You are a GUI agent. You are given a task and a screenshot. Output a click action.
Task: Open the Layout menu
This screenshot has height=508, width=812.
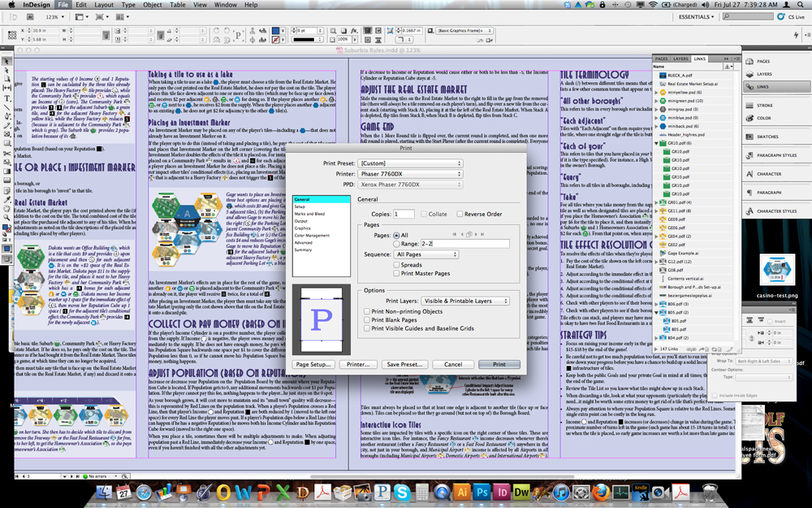click(x=104, y=5)
